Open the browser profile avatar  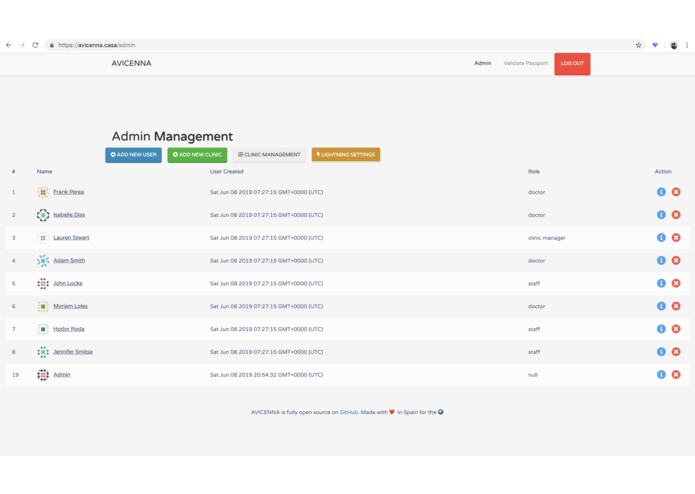pos(674,45)
